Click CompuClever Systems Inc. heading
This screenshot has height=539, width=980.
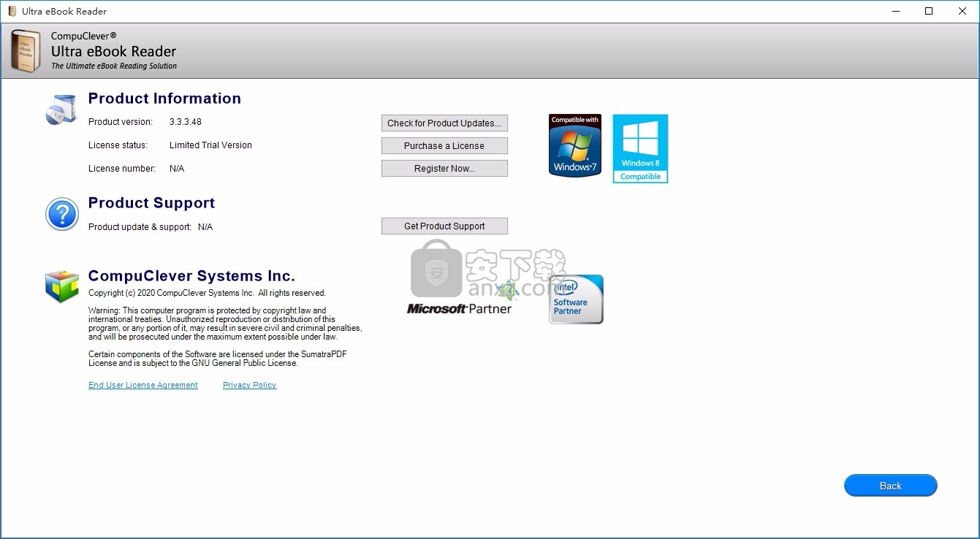pyautogui.click(x=191, y=276)
